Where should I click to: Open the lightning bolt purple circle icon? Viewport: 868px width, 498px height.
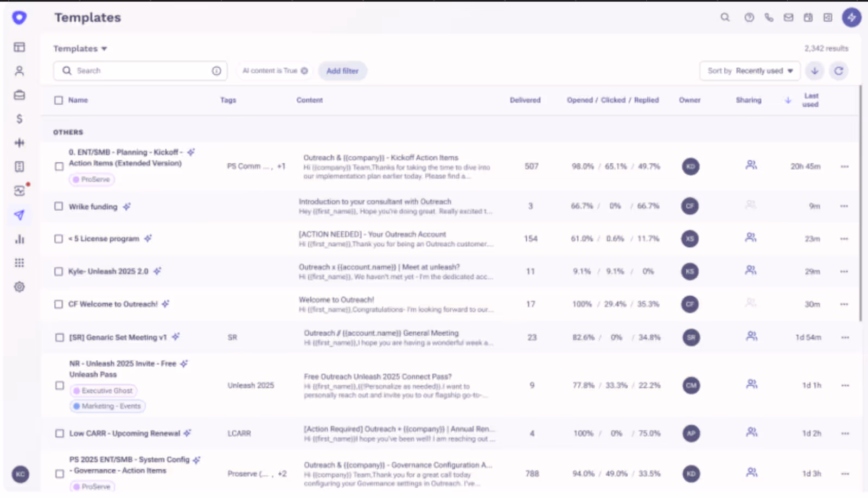tap(851, 17)
